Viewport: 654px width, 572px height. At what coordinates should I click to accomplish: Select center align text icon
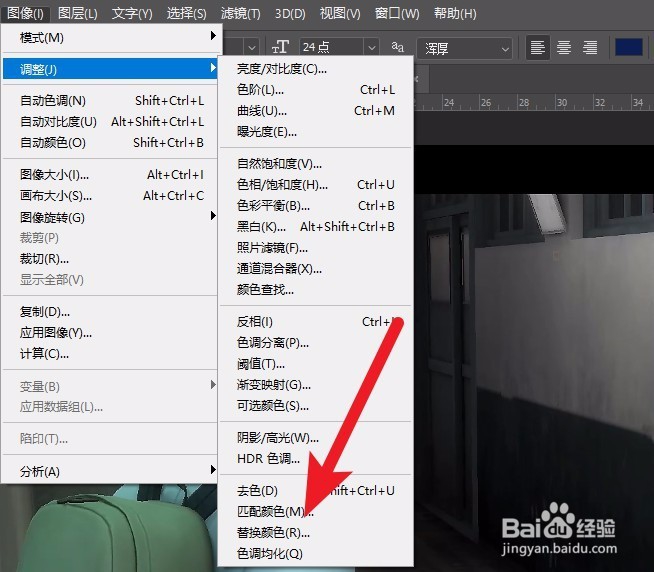[x=563, y=48]
